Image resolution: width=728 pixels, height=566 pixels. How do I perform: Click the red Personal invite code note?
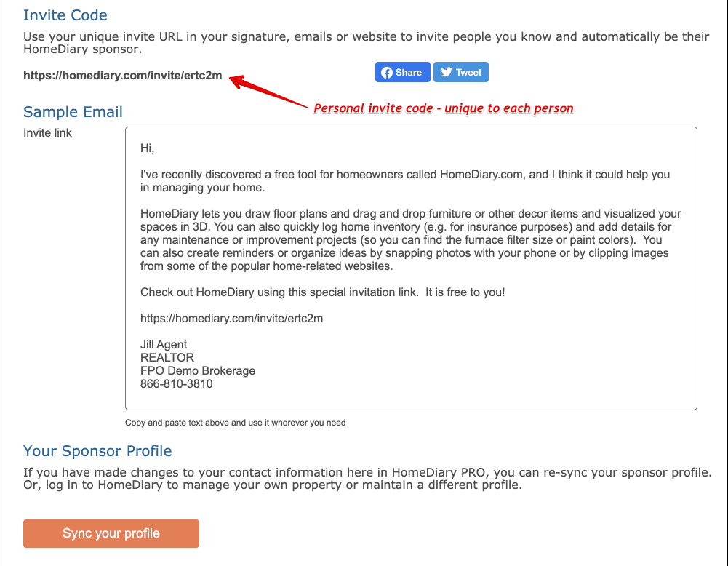444,108
